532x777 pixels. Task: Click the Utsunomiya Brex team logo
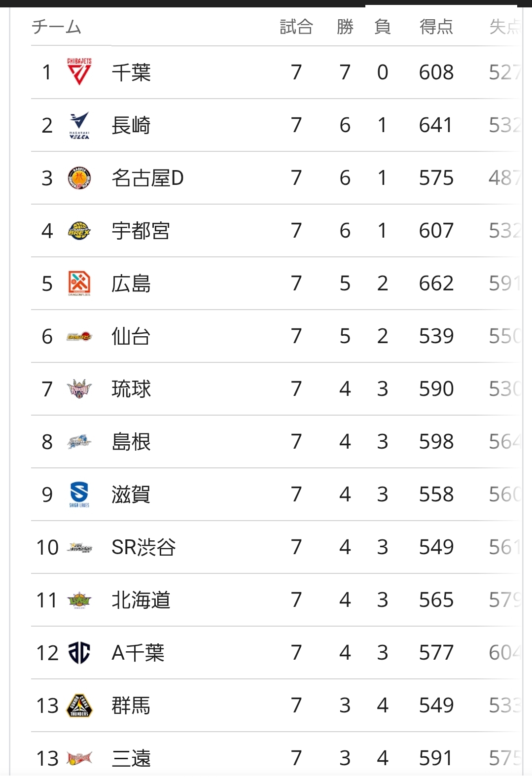[79, 231]
